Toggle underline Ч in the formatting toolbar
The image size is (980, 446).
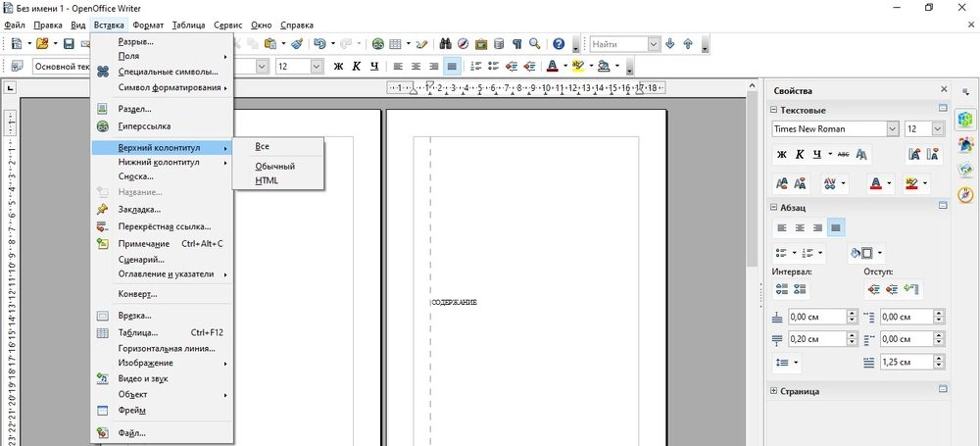373,66
